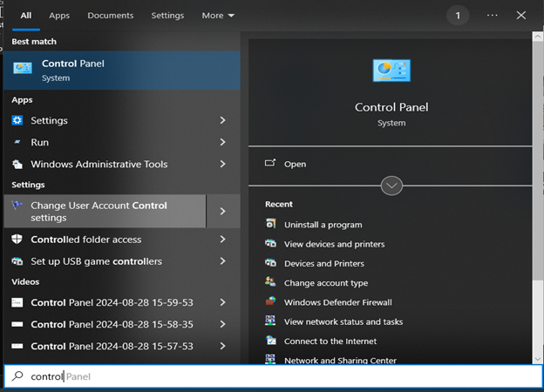The width and height of the screenshot is (544, 392).
Task: Open Change User Account Control settings
Action: click(105, 211)
